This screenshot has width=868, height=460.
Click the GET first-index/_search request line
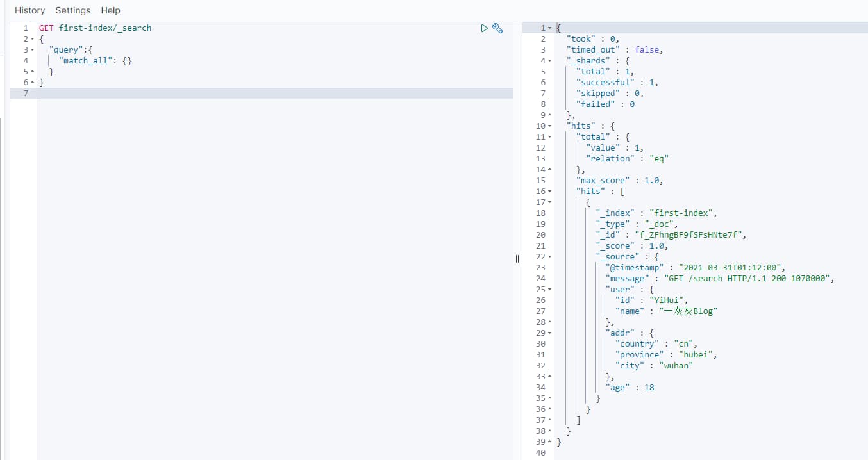[x=95, y=28]
